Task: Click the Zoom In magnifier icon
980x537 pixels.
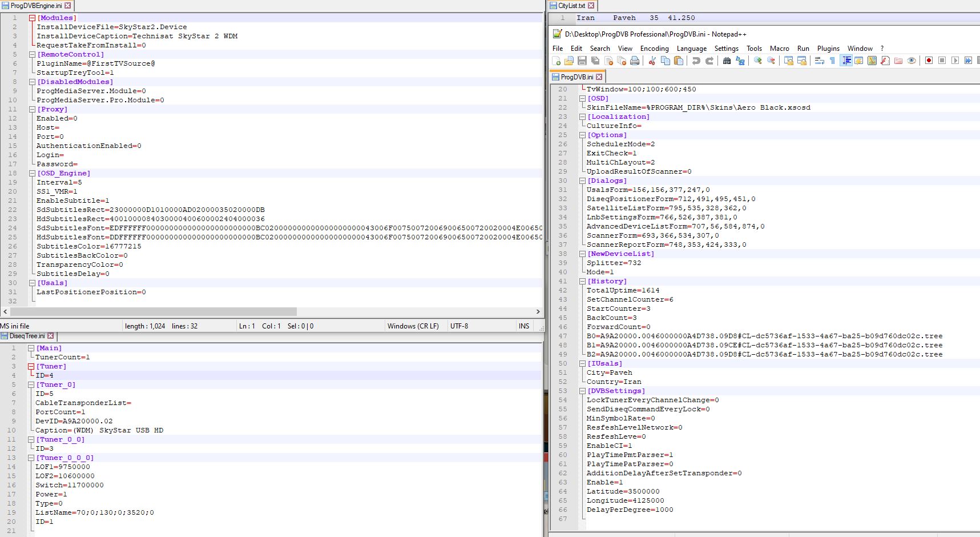Action: pyautogui.click(x=758, y=61)
